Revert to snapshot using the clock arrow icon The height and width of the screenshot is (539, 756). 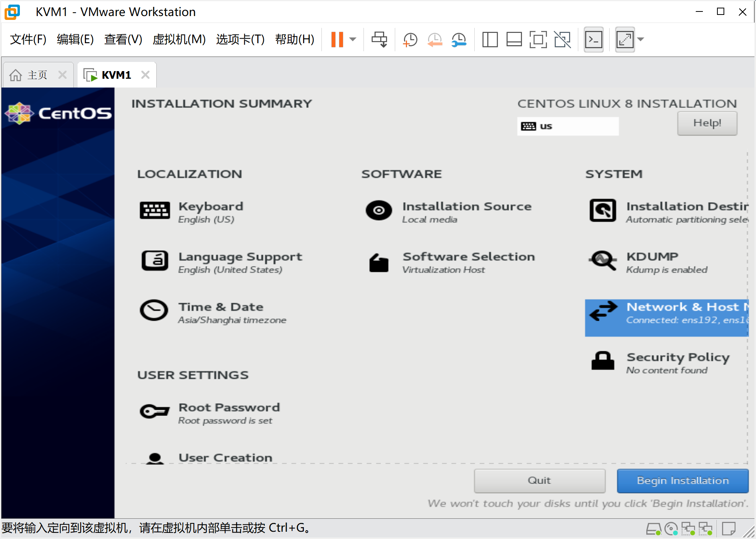pyautogui.click(x=435, y=39)
